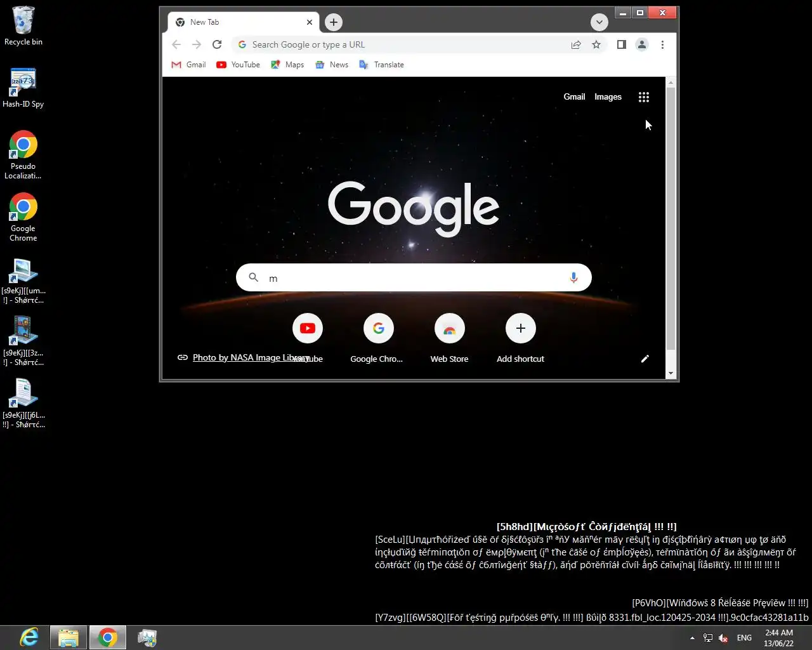Maximize the Chrome window
This screenshot has height=650, width=812.
[x=640, y=13]
